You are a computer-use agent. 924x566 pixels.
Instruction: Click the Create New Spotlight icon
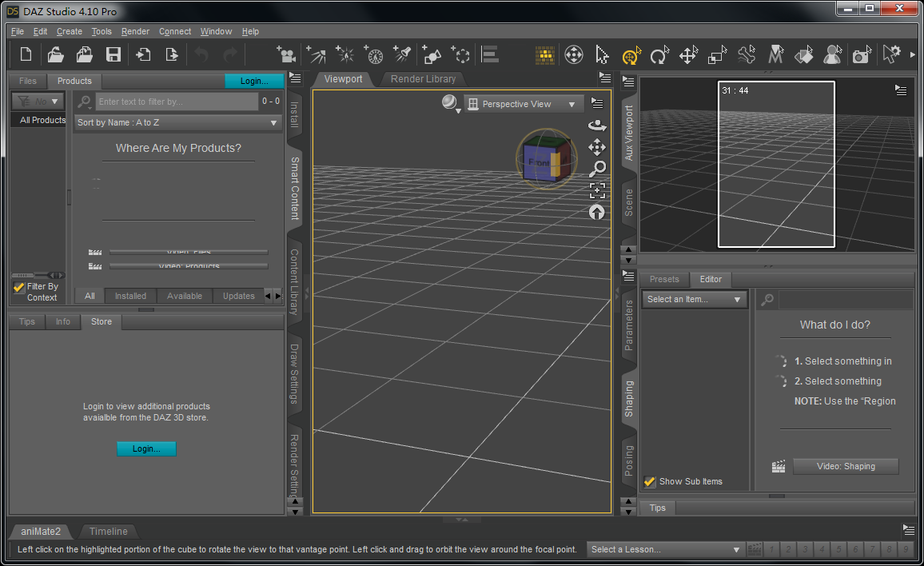402,54
